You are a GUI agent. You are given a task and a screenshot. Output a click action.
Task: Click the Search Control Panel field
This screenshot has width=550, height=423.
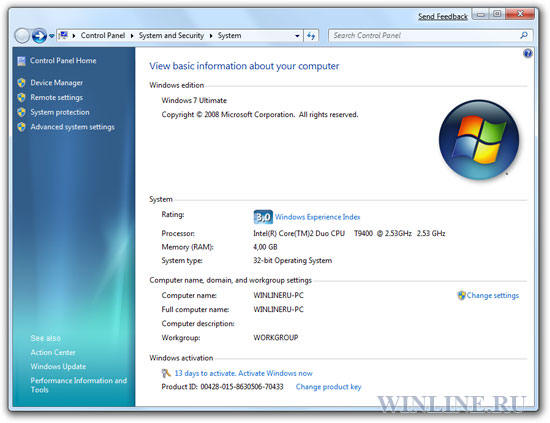tap(430, 35)
